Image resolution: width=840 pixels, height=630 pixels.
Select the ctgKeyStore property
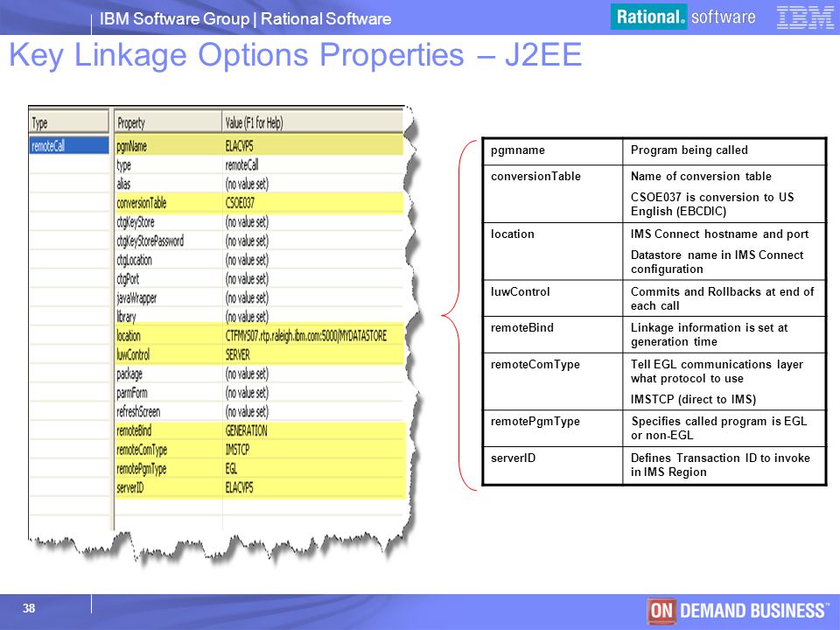click(x=136, y=221)
